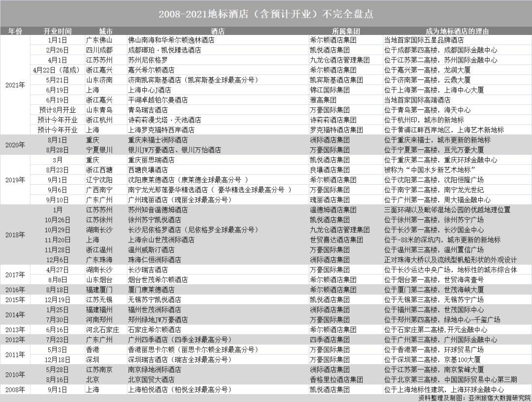Click hotel '济南凯宾斯基酒店' row
The image size is (532, 402).
pyautogui.click(x=193, y=80)
